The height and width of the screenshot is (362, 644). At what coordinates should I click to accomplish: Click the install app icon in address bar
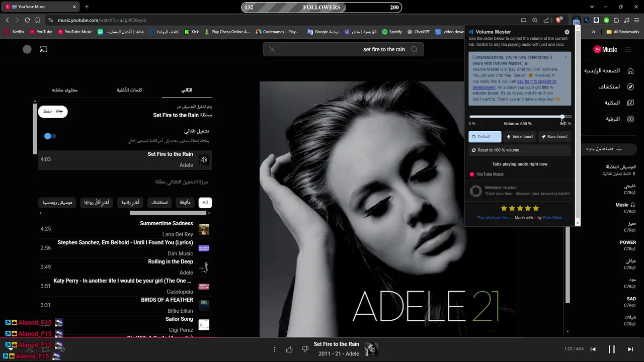coord(524,20)
